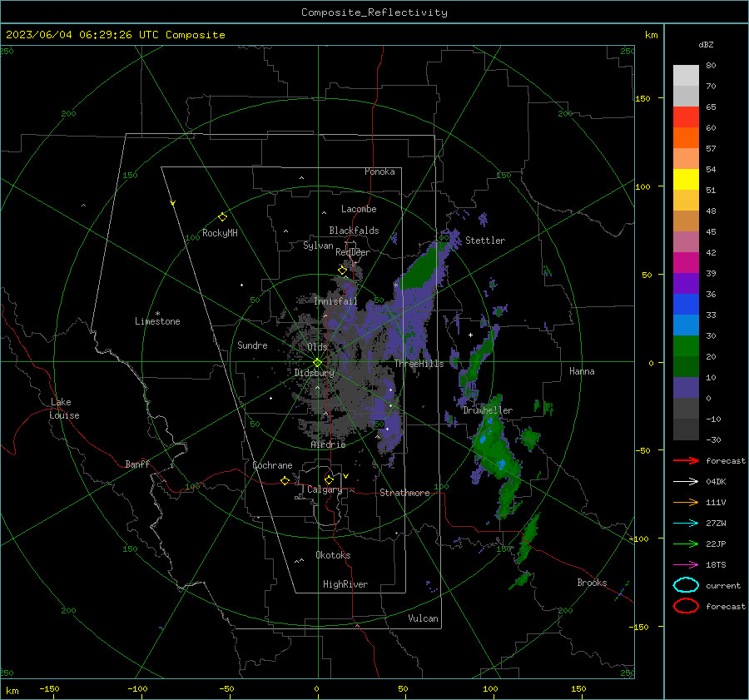Click the Lacombe label
This screenshot has height=700, width=749.
(x=359, y=209)
